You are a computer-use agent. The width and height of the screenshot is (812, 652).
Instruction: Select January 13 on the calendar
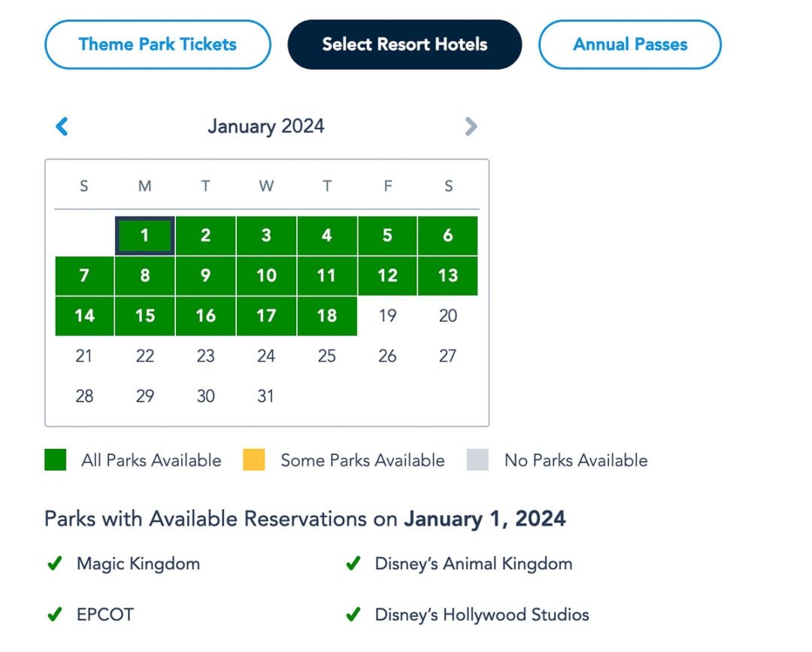pyautogui.click(x=448, y=275)
